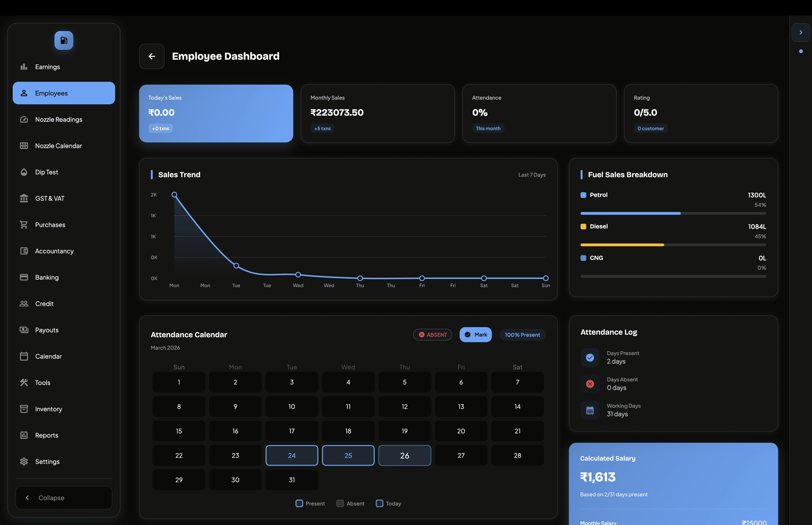
Task: Click the Absent legend checkbox
Action: coord(340,504)
